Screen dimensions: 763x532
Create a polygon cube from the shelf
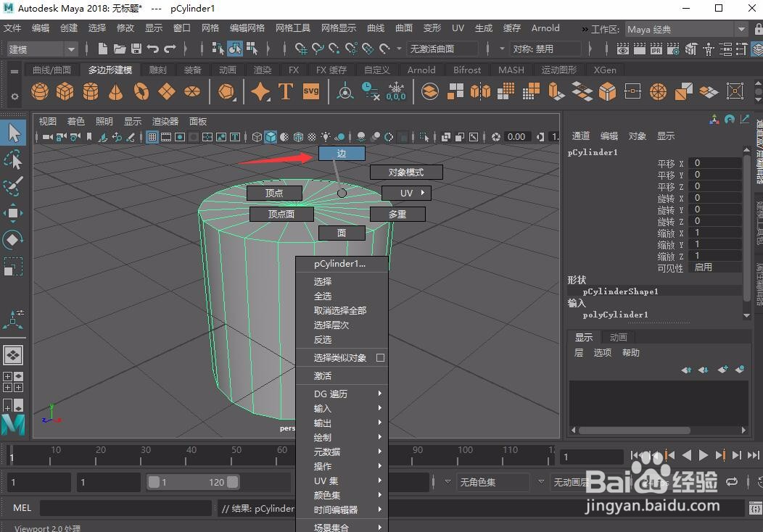pyautogui.click(x=65, y=91)
